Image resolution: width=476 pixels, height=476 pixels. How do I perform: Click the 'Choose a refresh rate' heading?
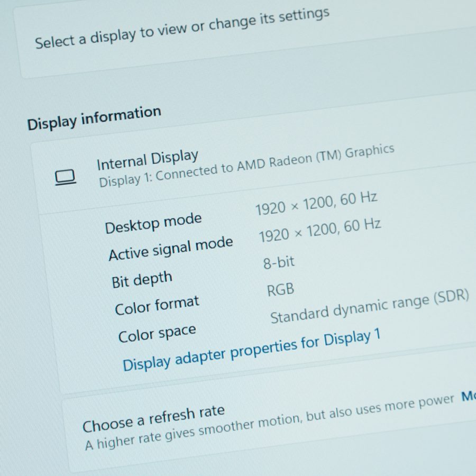click(153, 419)
